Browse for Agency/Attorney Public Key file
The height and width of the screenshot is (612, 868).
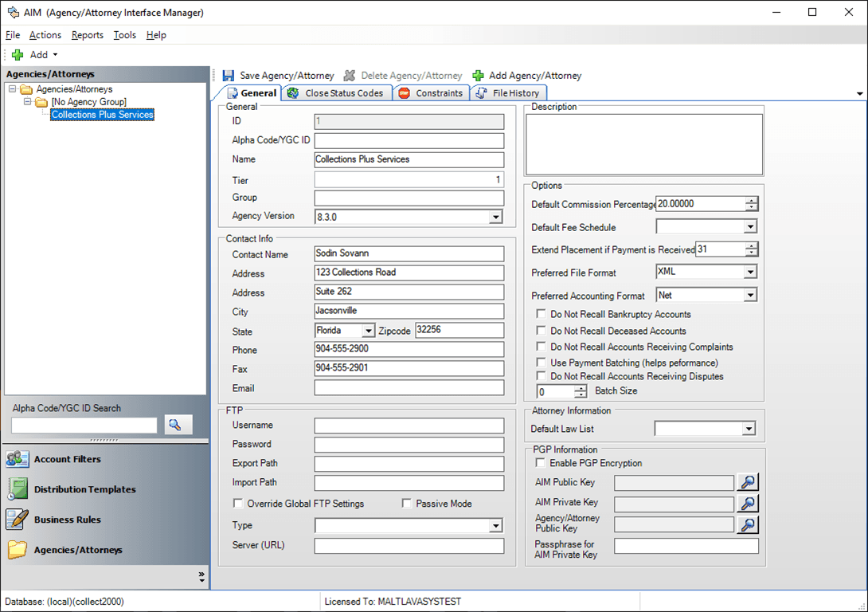click(748, 524)
